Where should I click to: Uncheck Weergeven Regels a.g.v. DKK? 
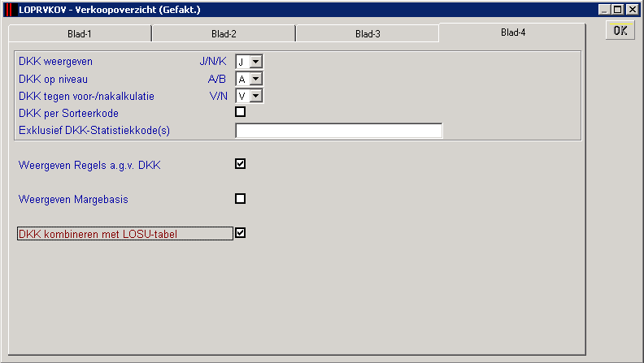click(240, 164)
